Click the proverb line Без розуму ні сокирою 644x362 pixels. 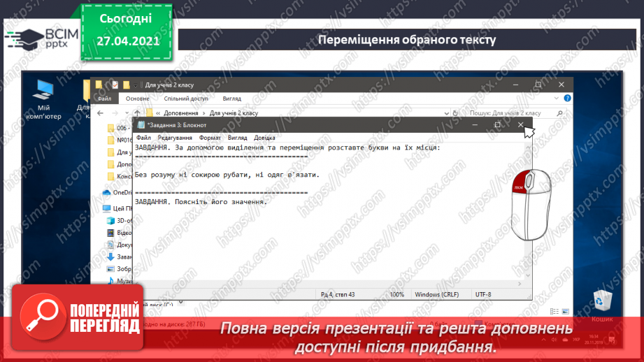point(227,175)
